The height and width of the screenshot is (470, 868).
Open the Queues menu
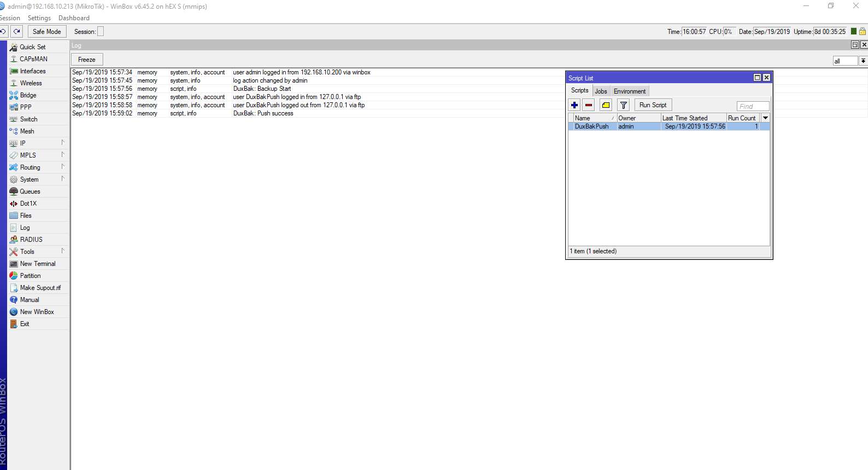tap(38, 192)
